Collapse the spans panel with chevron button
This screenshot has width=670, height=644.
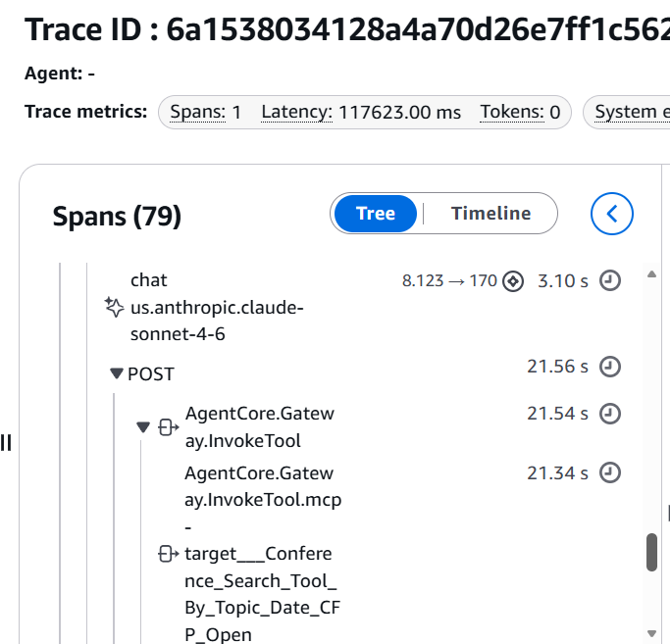coord(612,214)
